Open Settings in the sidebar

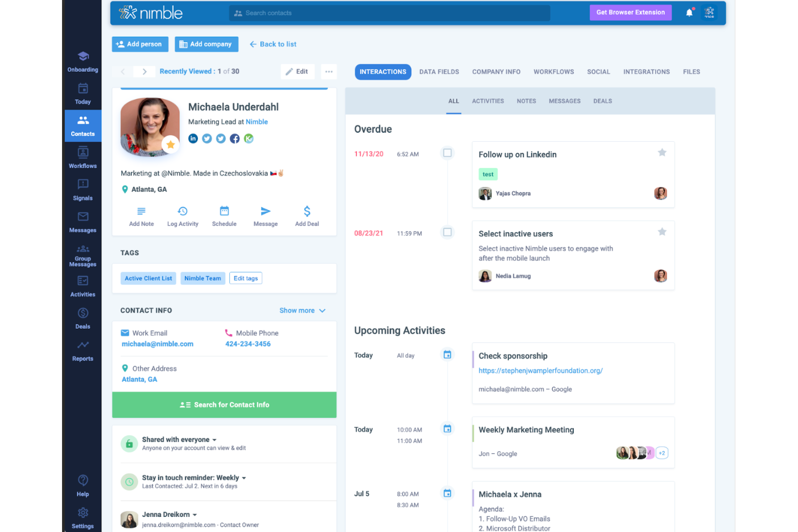(x=82, y=519)
